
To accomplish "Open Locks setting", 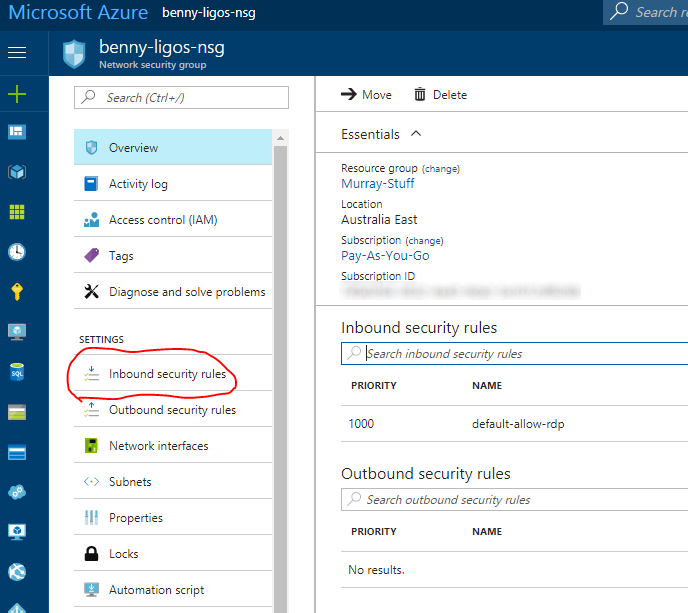I will click(173, 553).
